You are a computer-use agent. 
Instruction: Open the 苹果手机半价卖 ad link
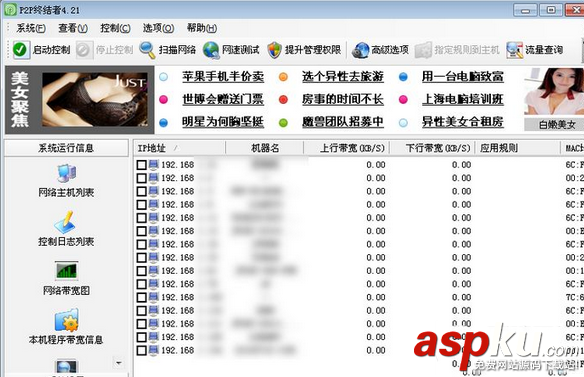click(x=223, y=77)
